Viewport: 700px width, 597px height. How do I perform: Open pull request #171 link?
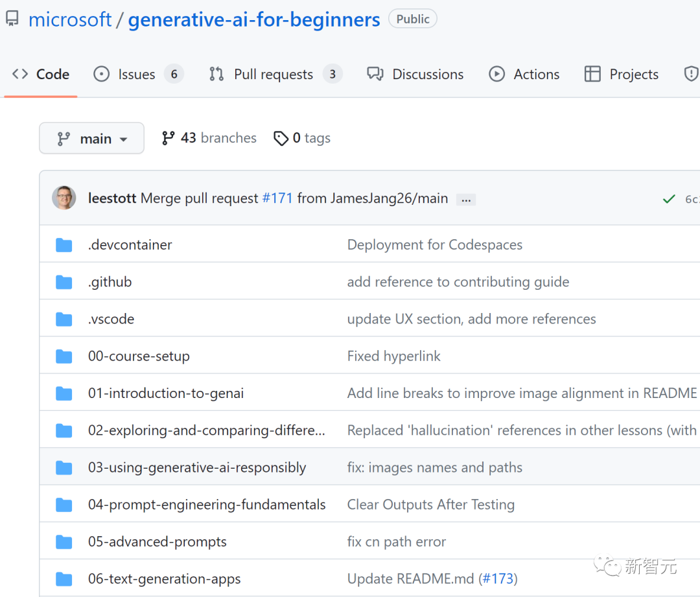point(277,198)
